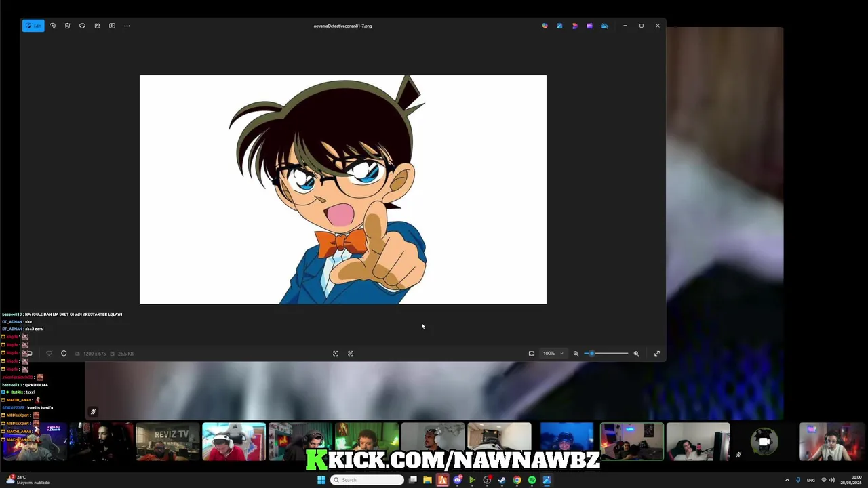Open File Explorer from the taskbar
The width and height of the screenshot is (868, 488).
click(427, 480)
